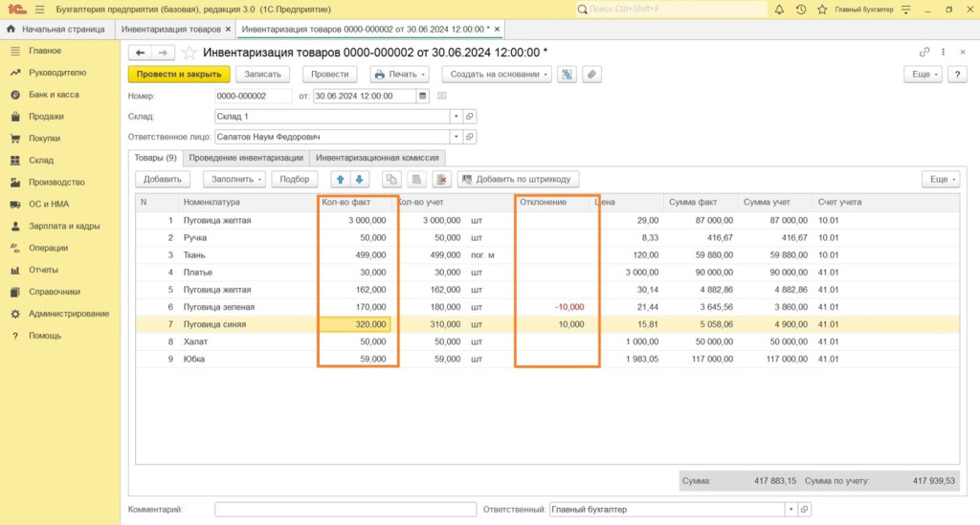Click the Добавить по штрихкоду button
This screenshot has height=525, width=980.
pos(520,179)
